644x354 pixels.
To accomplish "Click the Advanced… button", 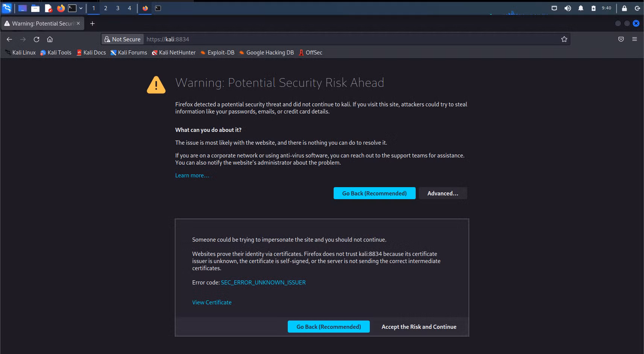I will click(443, 193).
